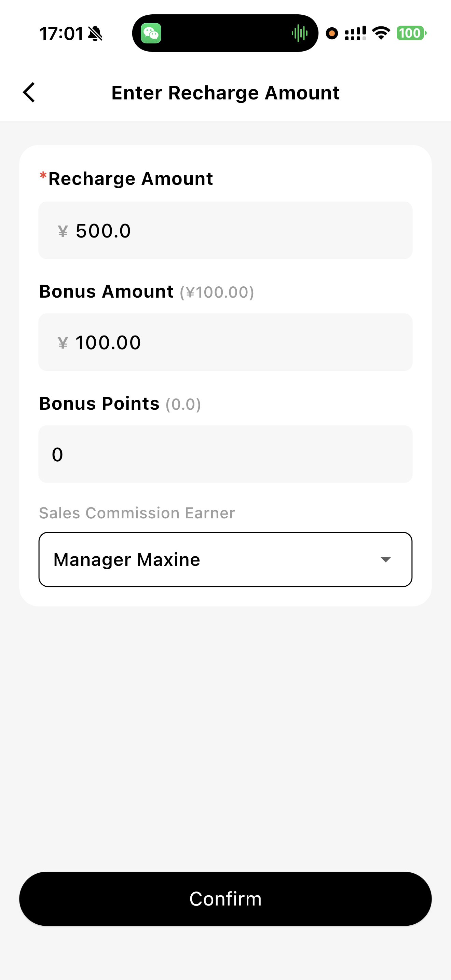Tap the Bonus Points input field
This screenshot has height=980, width=451.
(225, 454)
